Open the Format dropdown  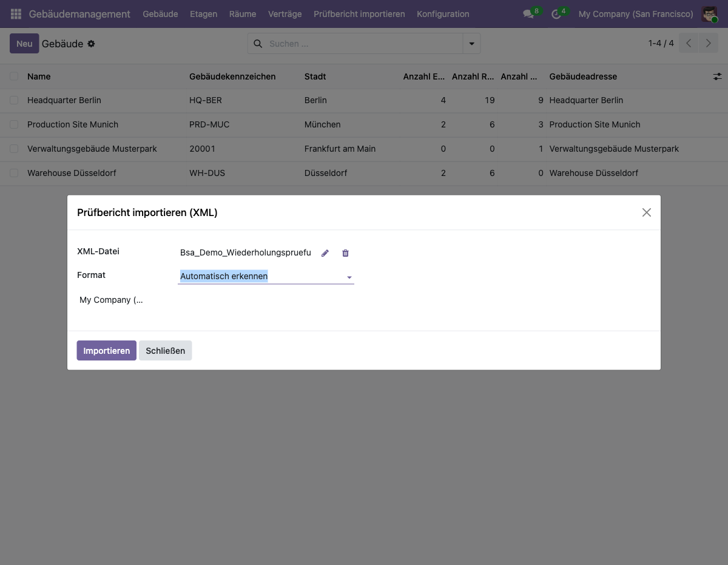pos(266,276)
